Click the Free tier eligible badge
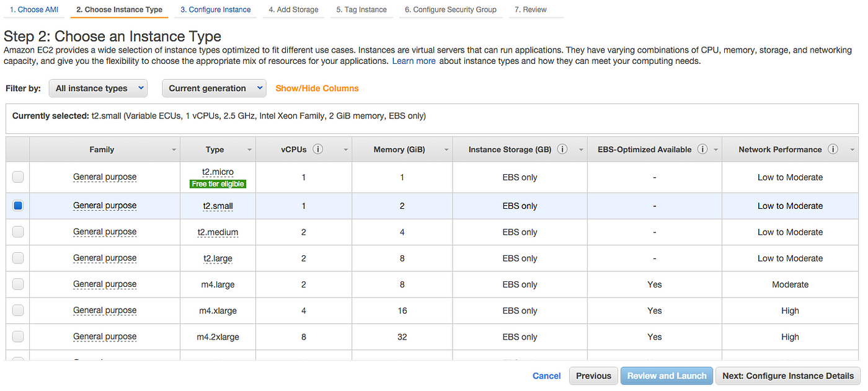Screen dimensions: 868x391 (x=218, y=184)
